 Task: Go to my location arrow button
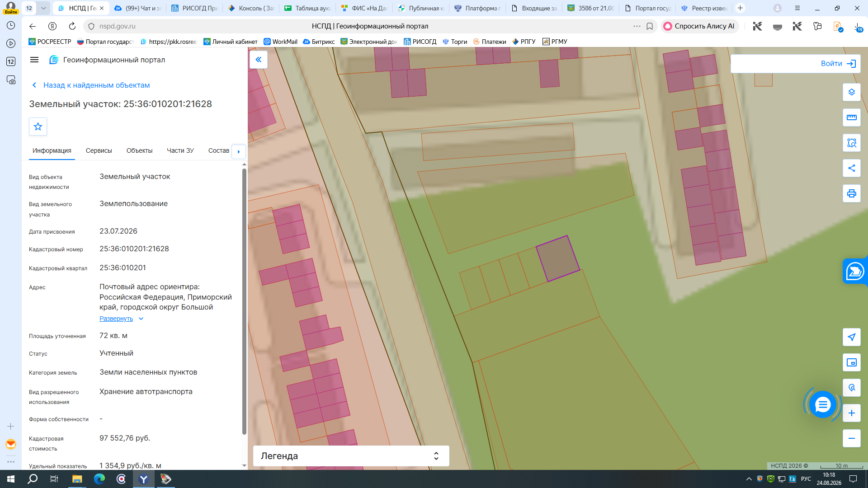coord(852,337)
